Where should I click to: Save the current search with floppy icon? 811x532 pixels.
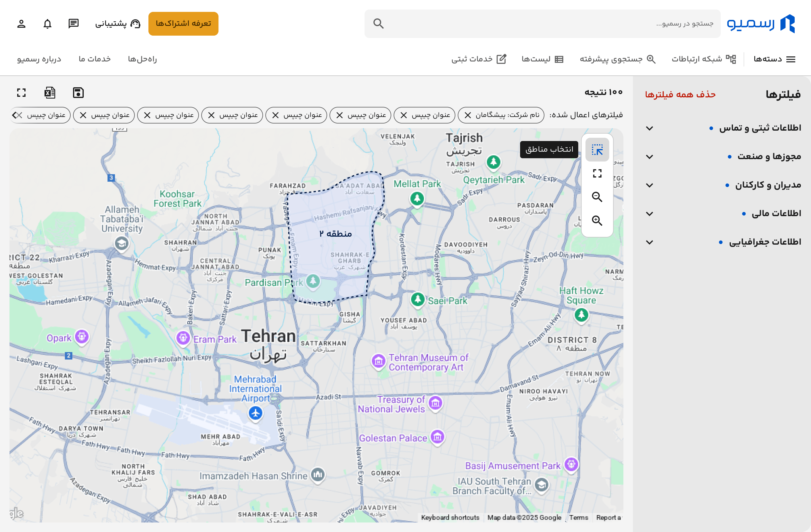pos(78,93)
